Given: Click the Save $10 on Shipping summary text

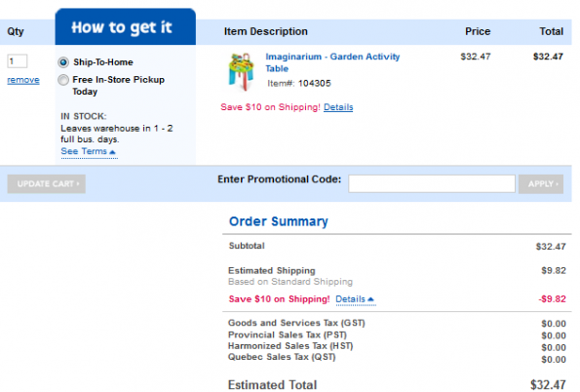Looking at the screenshot, I should (279, 298).
